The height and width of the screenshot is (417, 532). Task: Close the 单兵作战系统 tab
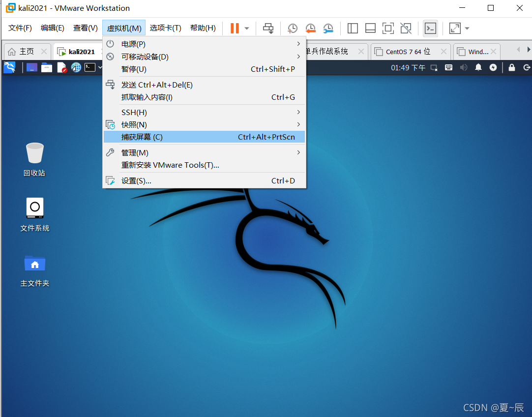361,52
